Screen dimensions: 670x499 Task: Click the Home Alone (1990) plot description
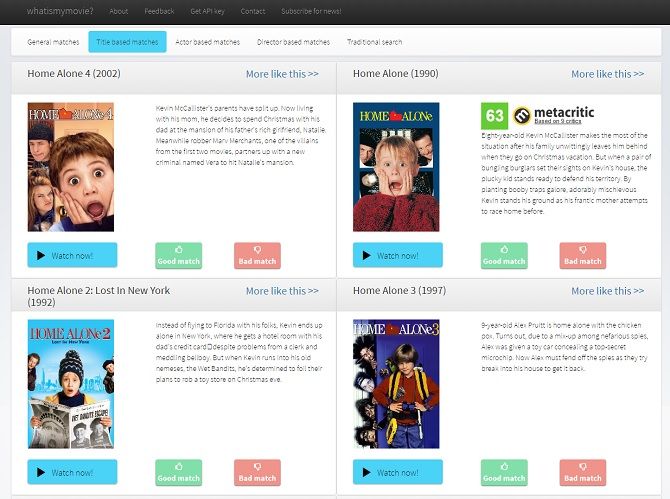coord(566,173)
